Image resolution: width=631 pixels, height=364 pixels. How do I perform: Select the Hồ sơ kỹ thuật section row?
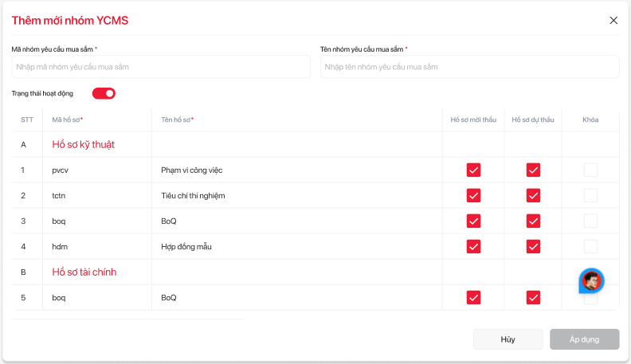coord(84,144)
